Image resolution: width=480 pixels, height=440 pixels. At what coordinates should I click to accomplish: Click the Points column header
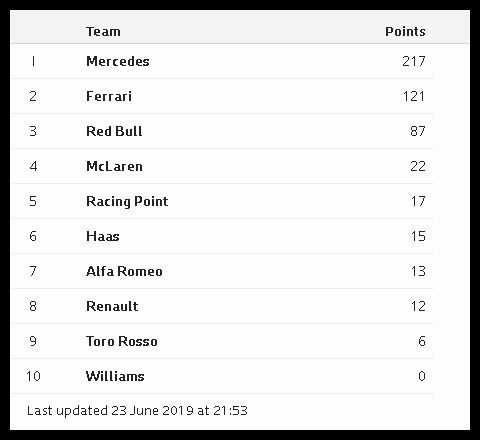[405, 32]
